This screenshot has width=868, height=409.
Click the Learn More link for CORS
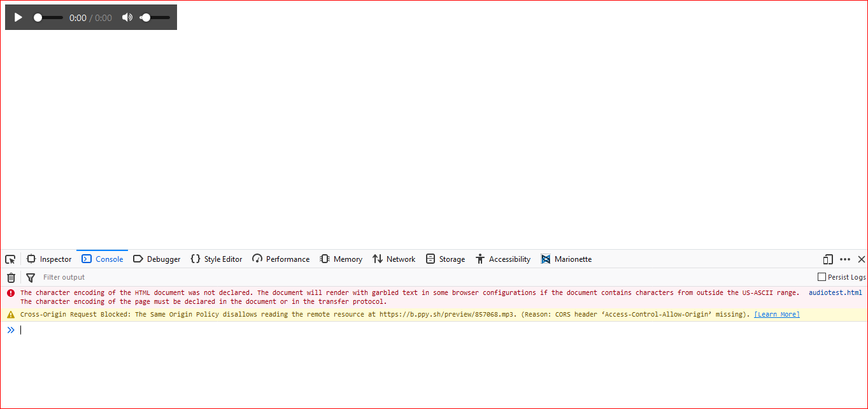point(776,314)
